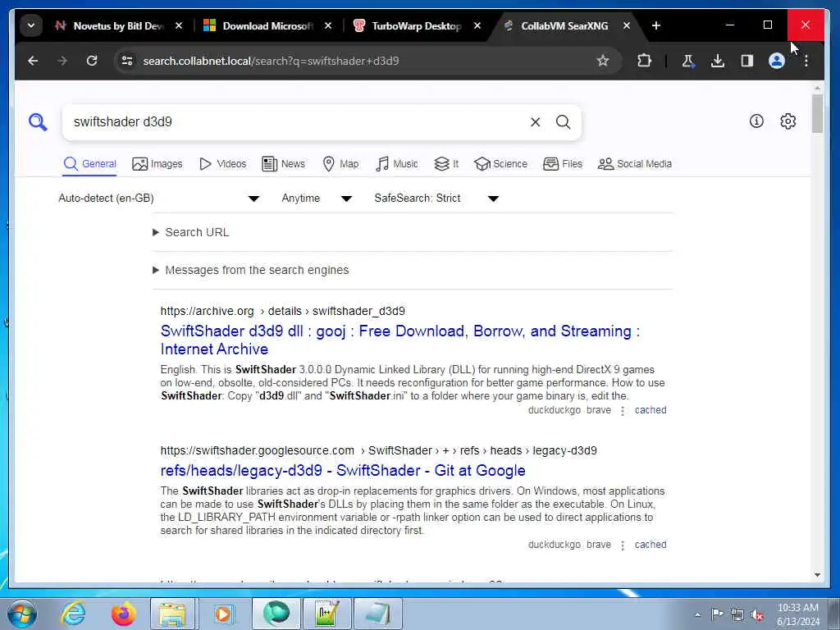
Task: Close the Novetus tab
Action: click(179, 25)
